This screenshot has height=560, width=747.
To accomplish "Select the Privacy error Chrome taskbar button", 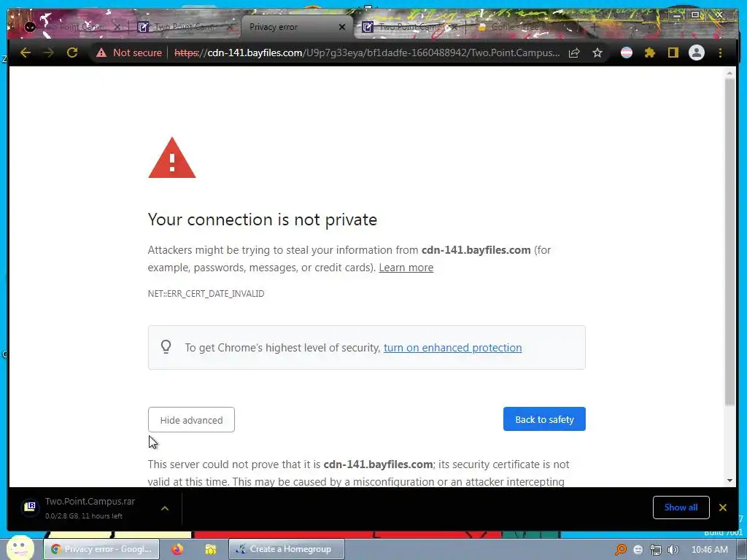I will pyautogui.click(x=101, y=549).
